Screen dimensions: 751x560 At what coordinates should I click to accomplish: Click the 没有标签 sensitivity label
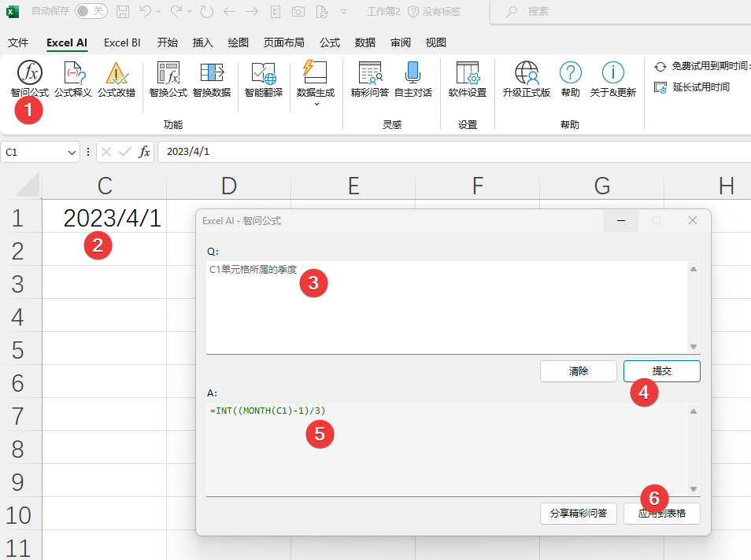pyautogui.click(x=434, y=12)
